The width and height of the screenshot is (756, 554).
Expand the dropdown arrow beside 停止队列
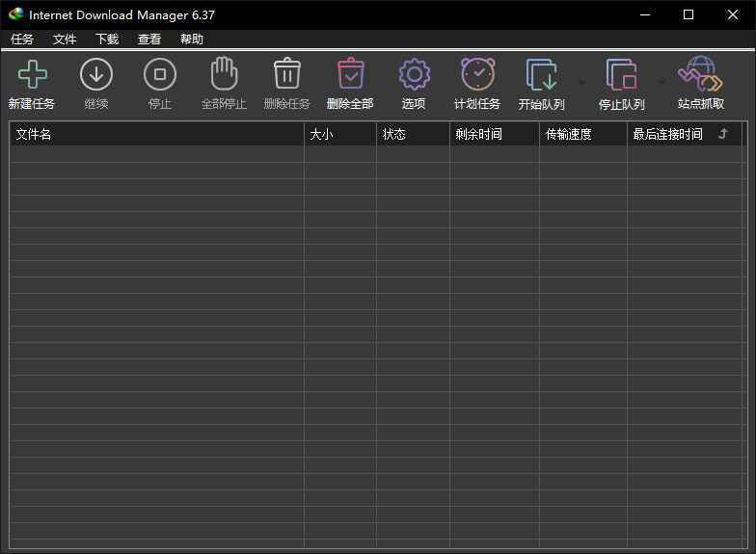(661, 83)
